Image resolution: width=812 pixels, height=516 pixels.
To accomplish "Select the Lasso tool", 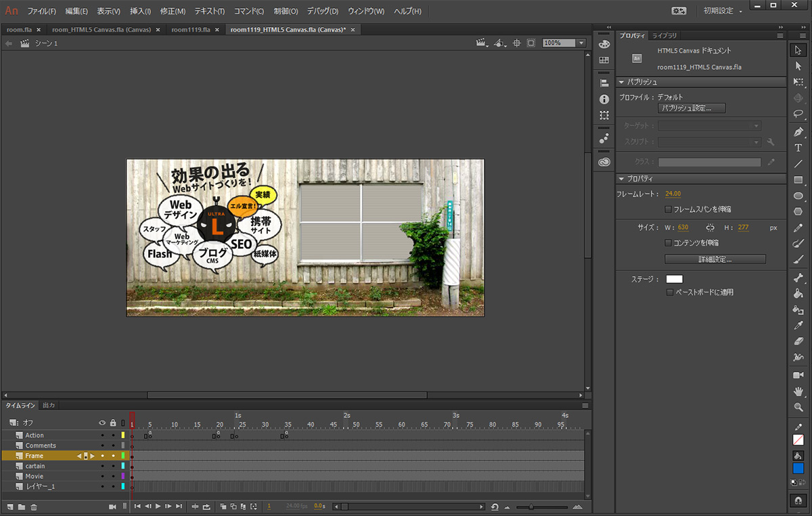I will [798, 114].
